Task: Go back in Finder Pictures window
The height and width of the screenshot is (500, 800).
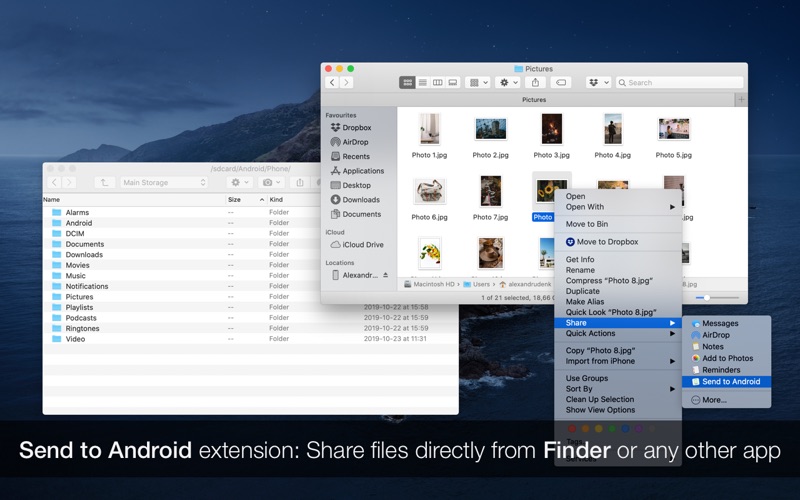Action: click(x=332, y=82)
